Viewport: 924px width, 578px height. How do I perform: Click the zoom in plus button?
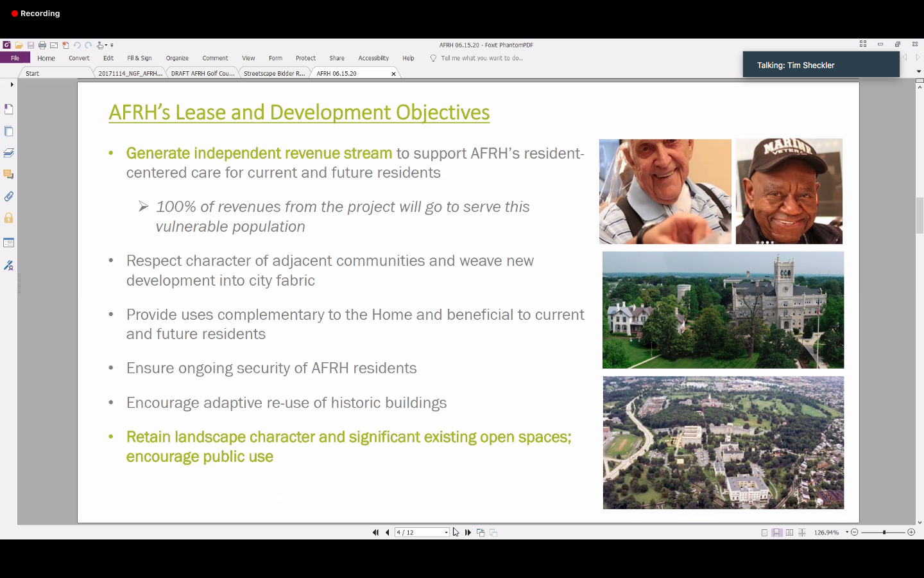911,532
